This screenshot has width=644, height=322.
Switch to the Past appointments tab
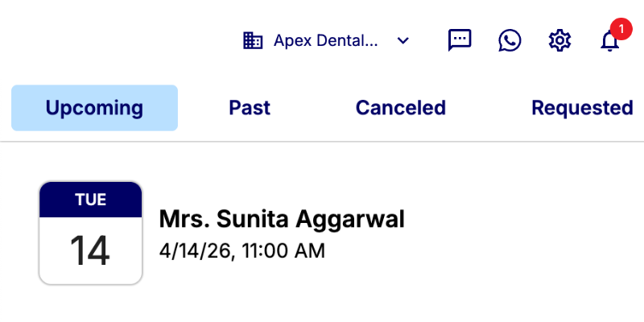[x=250, y=108]
